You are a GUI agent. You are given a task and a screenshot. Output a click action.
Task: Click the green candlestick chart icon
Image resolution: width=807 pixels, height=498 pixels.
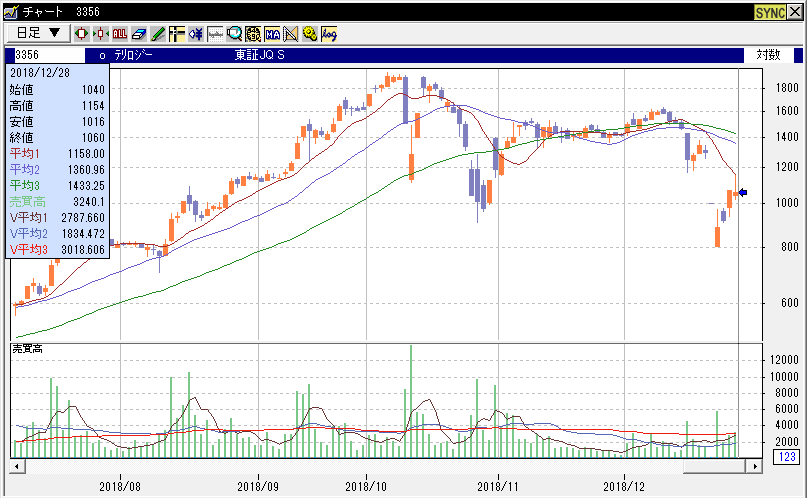[x=101, y=33]
